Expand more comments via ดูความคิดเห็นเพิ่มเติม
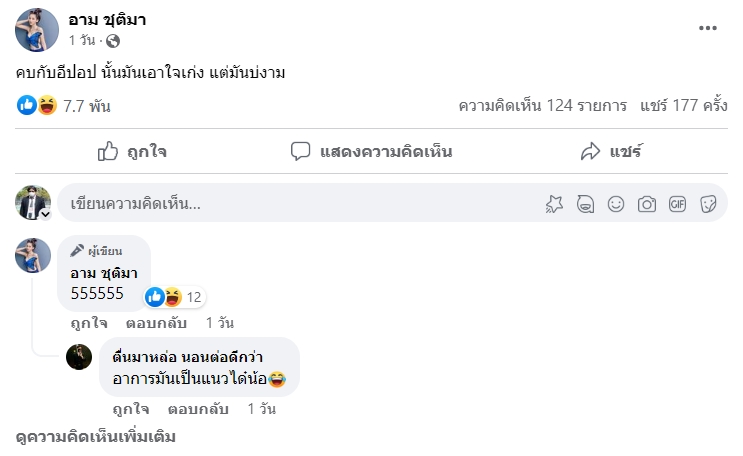This screenshot has width=743, height=456. pos(96,438)
